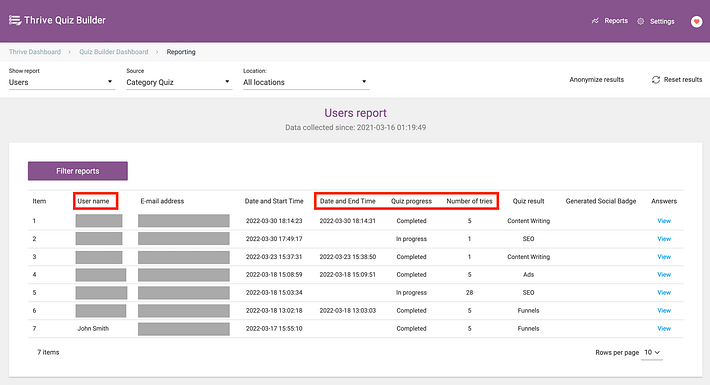Click end time 2022-03-18 15:09:51
Image resolution: width=710 pixels, height=385 pixels.
(x=348, y=274)
